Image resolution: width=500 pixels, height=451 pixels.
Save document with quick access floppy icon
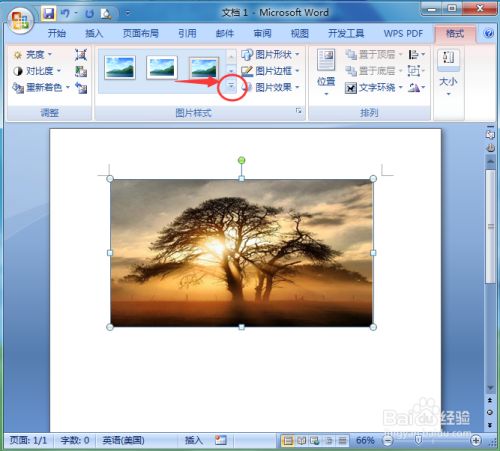click(49, 14)
